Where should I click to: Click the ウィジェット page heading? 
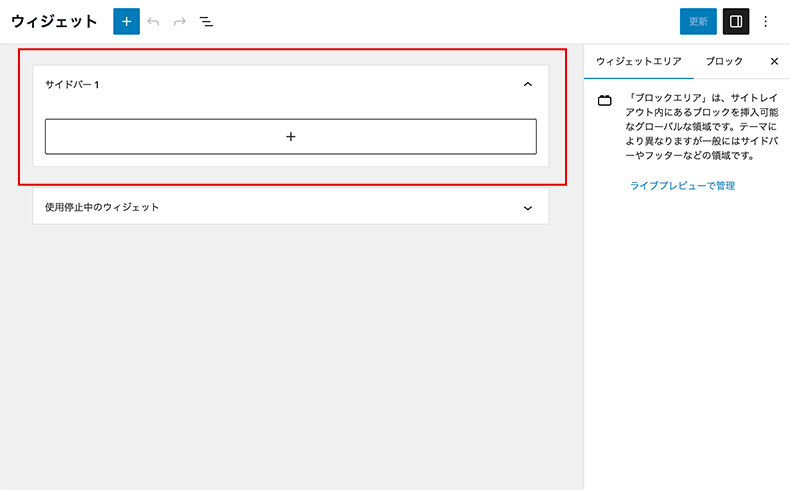tap(54, 22)
